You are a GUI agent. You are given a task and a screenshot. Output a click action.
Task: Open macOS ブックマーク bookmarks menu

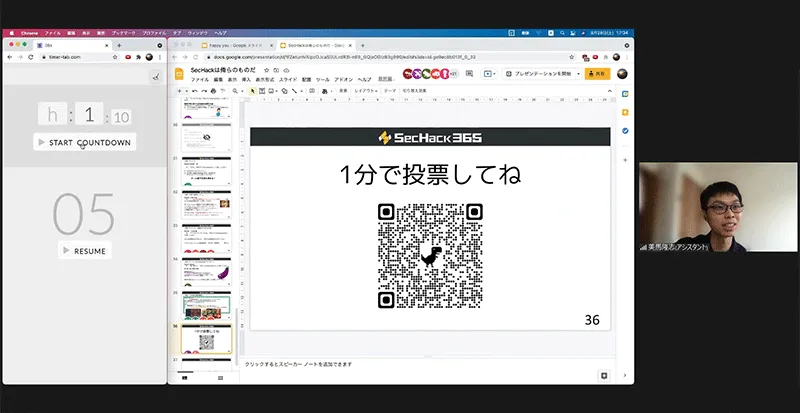(123, 33)
